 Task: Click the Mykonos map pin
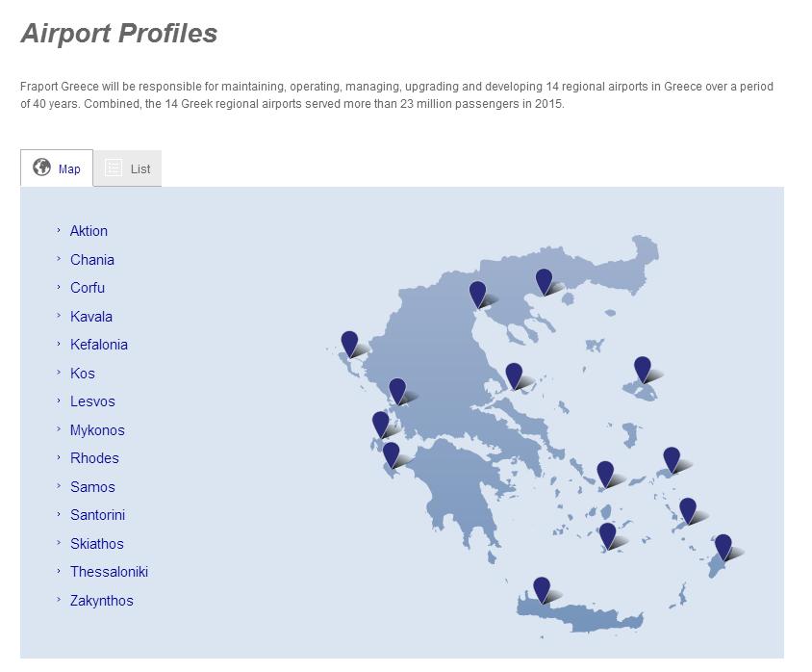pos(605,474)
